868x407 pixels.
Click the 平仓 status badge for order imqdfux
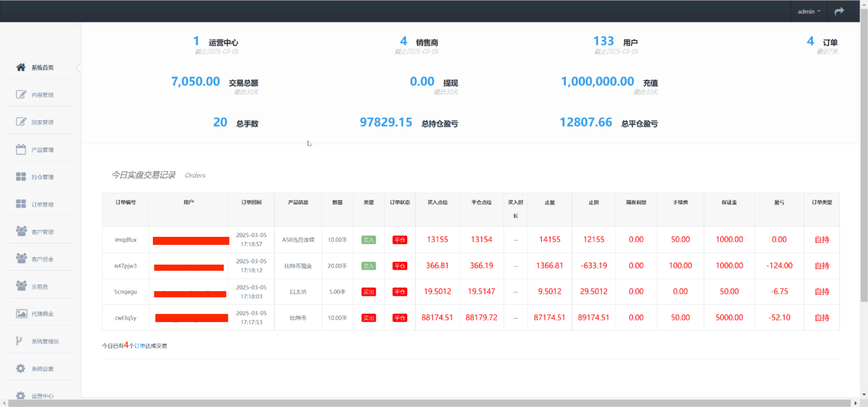click(400, 240)
